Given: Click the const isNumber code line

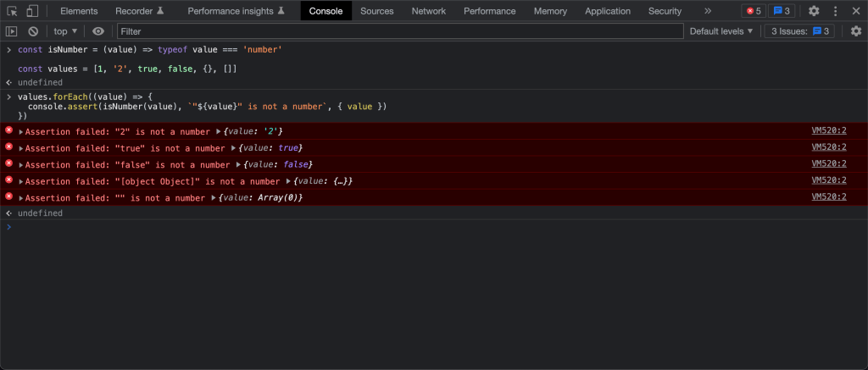Looking at the screenshot, I should (150, 50).
